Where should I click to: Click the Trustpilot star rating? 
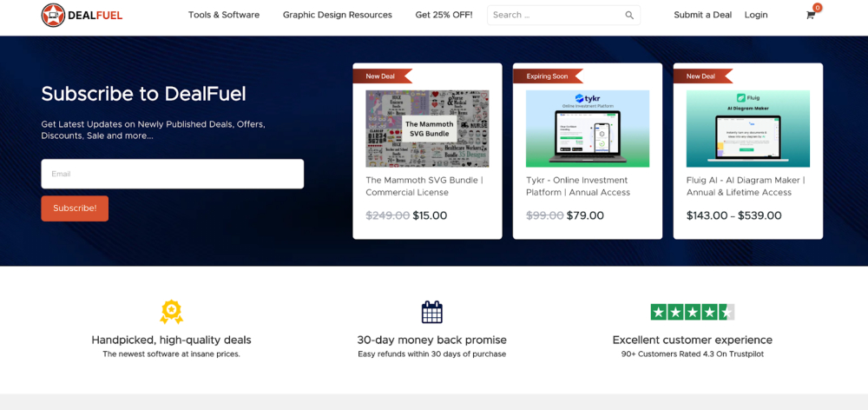pos(693,312)
